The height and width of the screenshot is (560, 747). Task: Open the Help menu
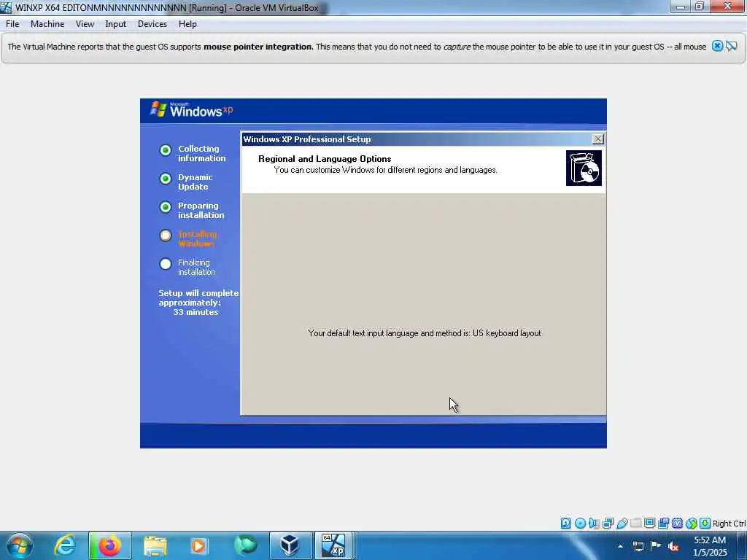[187, 24]
